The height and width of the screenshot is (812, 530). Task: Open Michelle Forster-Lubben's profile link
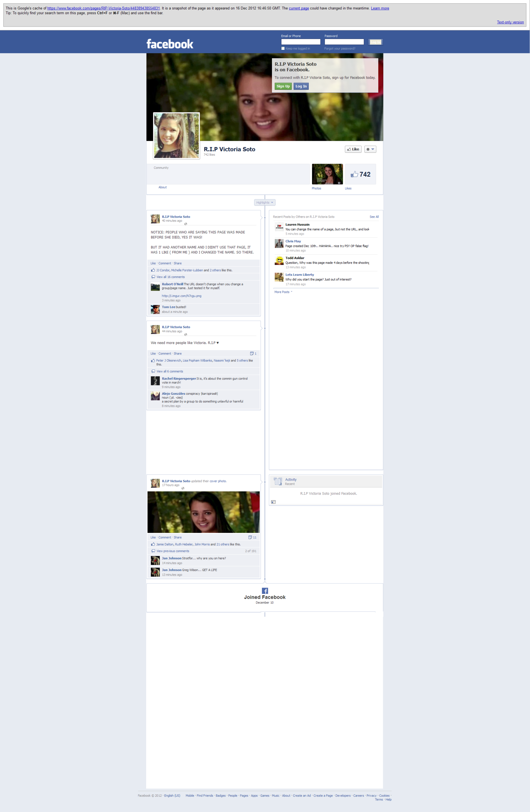187,270
